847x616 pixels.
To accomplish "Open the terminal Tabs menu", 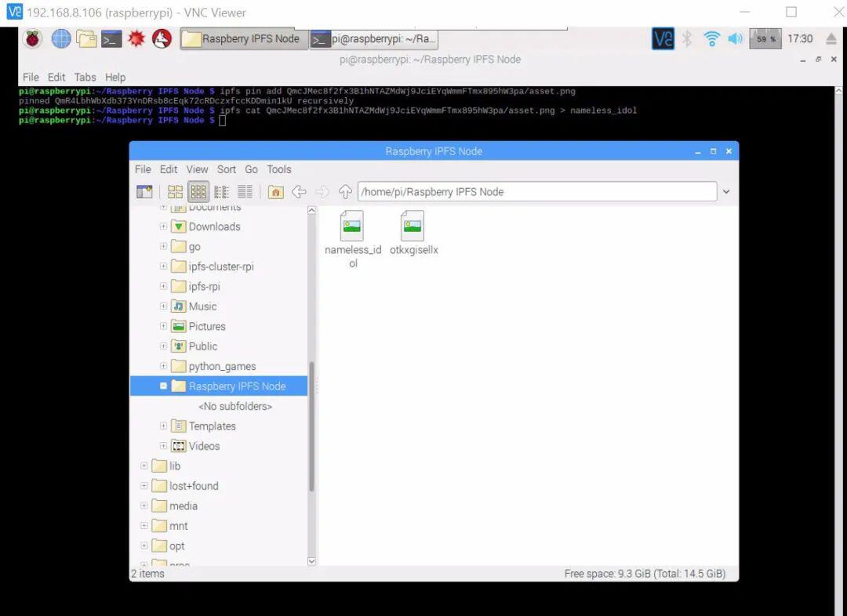I will coord(85,78).
